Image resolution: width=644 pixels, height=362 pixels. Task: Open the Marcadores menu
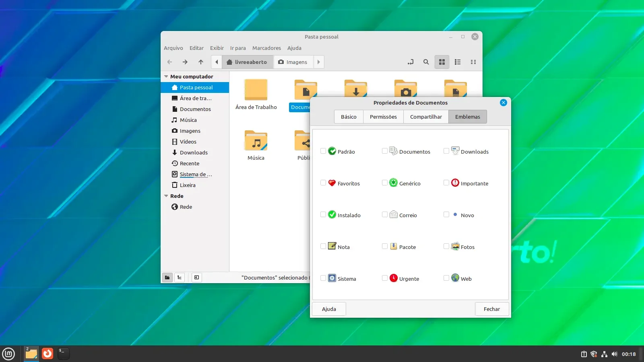(x=266, y=48)
